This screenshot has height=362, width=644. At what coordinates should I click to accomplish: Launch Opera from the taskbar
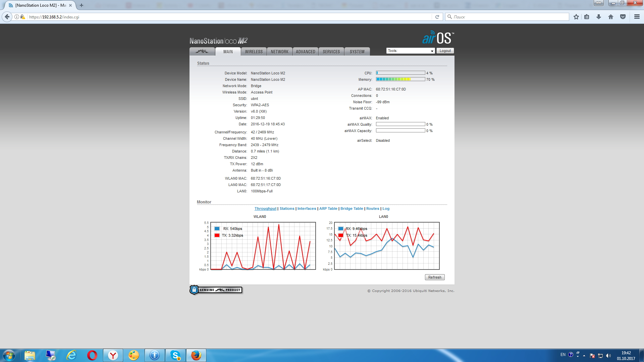coord(92,355)
